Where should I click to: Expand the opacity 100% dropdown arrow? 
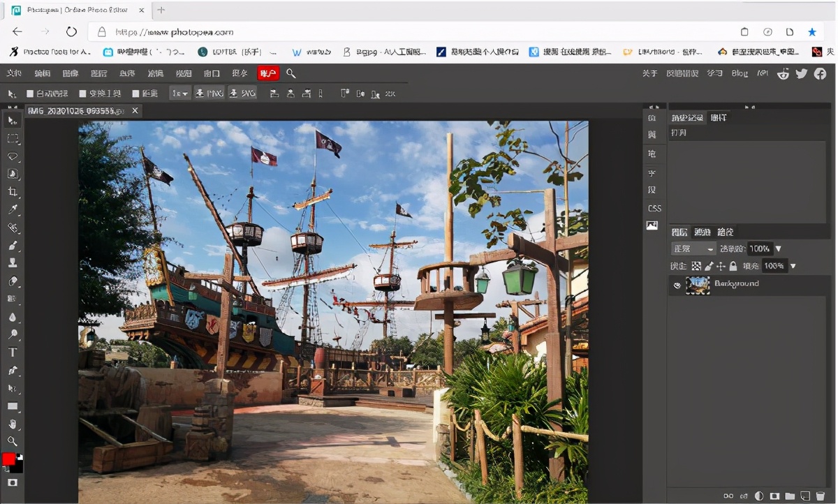(x=779, y=249)
